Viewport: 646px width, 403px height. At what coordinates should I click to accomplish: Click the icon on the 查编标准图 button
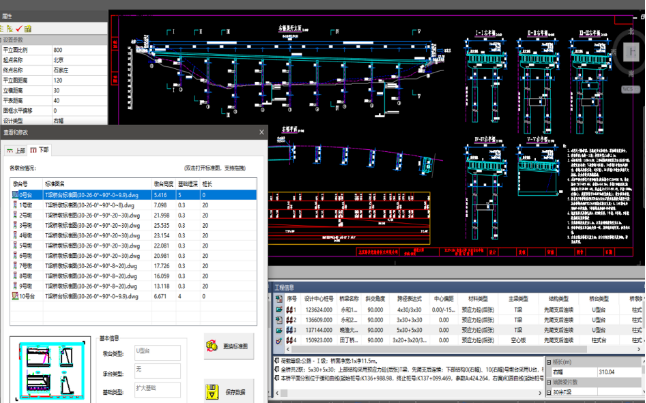pos(213,346)
